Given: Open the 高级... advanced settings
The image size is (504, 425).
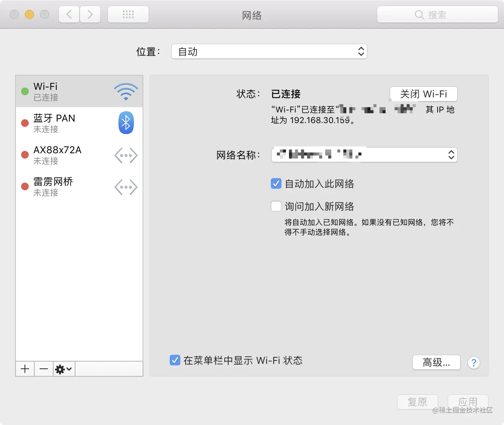Looking at the screenshot, I should (436, 362).
